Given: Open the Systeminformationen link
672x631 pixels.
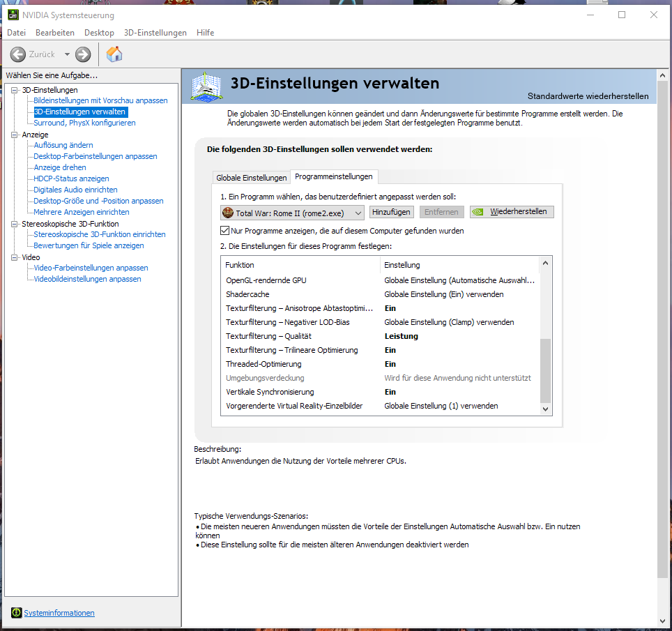Looking at the screenshot, I should coord(59,613).
